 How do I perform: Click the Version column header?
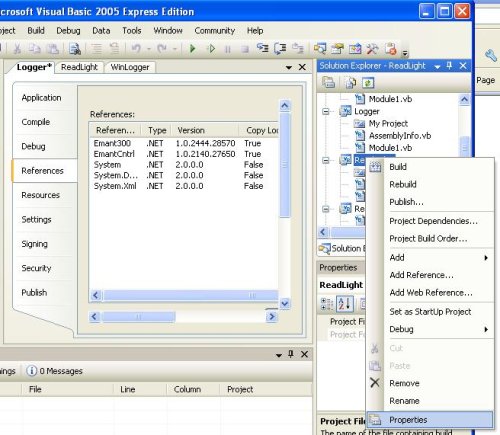pos(205,130)
